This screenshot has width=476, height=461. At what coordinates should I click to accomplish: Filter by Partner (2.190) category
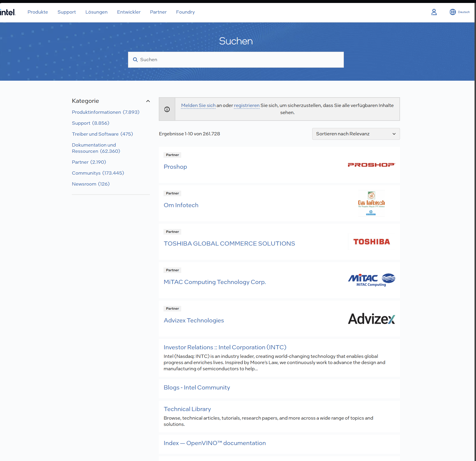pos(89,162)
